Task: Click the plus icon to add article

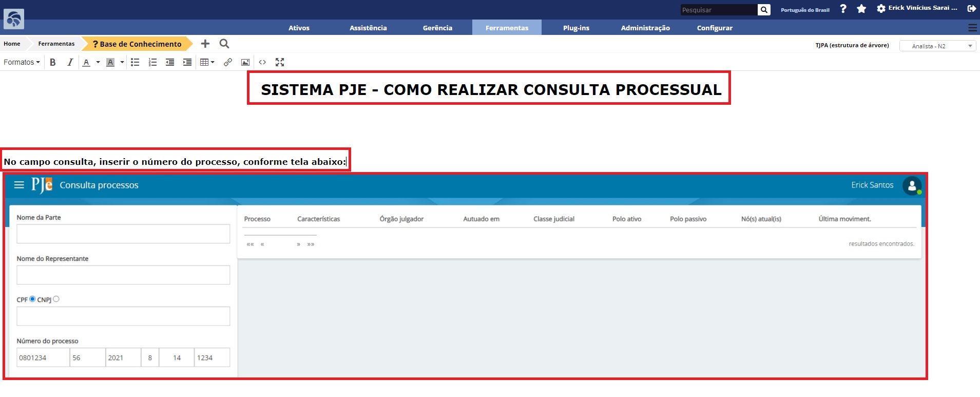Action: click(205, 44)
